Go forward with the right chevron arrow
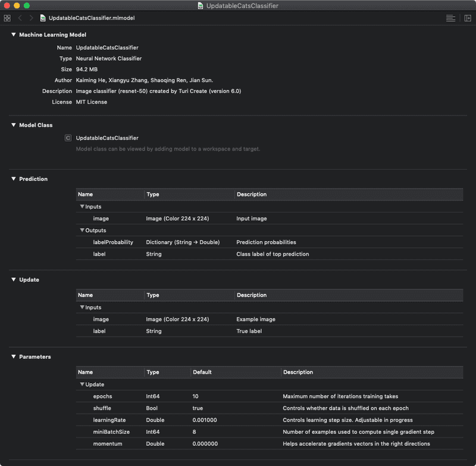The image size is (476, 466). tap(31, 18)
